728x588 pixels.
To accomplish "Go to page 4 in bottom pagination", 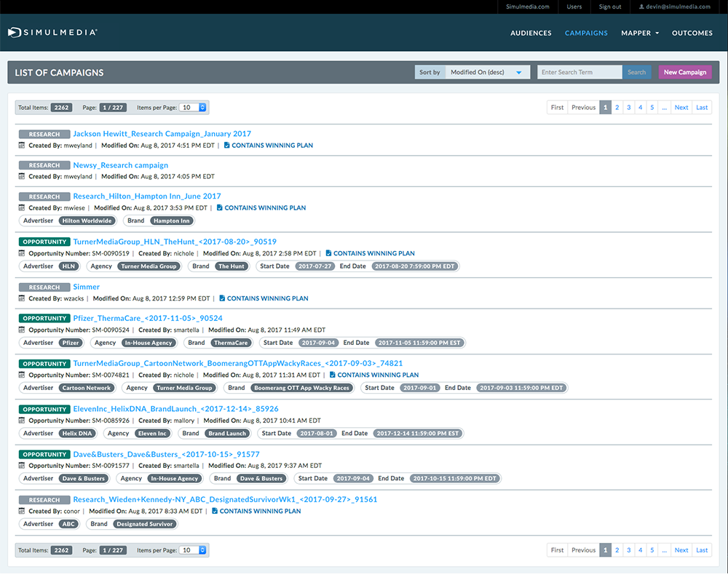I will (640, 550).
